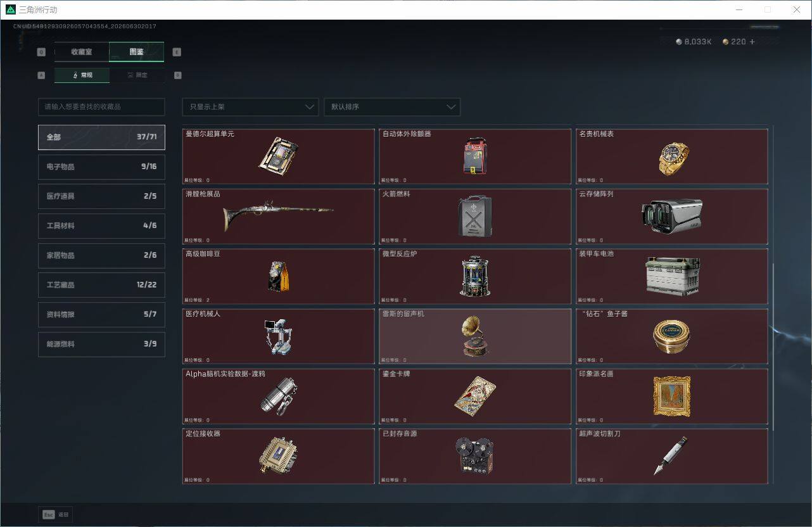Screen dimensions: 812x527
Task: Select the 名贵机械表 gold watch item
Action: (x=672, y=156)
